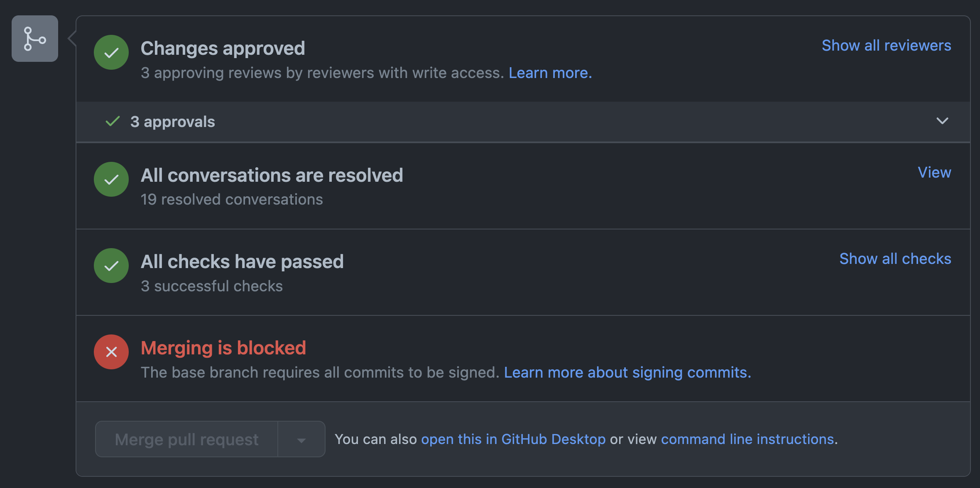Click the green check beside Changes approved
The height and width of the screenshot is (488, 980).
[111, 52]
